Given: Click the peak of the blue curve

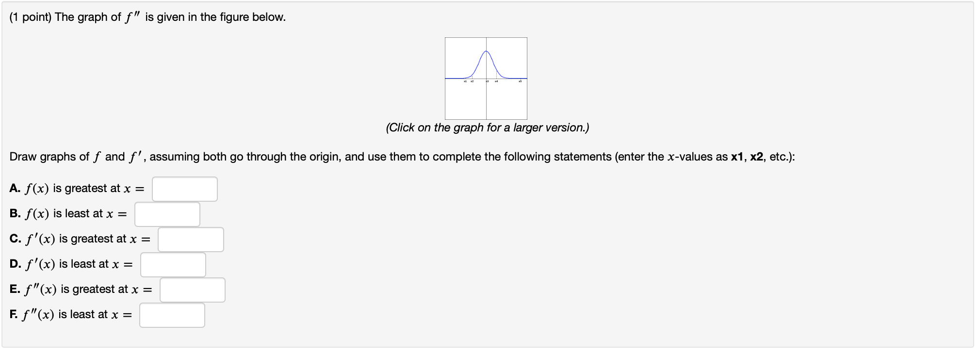Looking at the screenshot, I should 486,51.
